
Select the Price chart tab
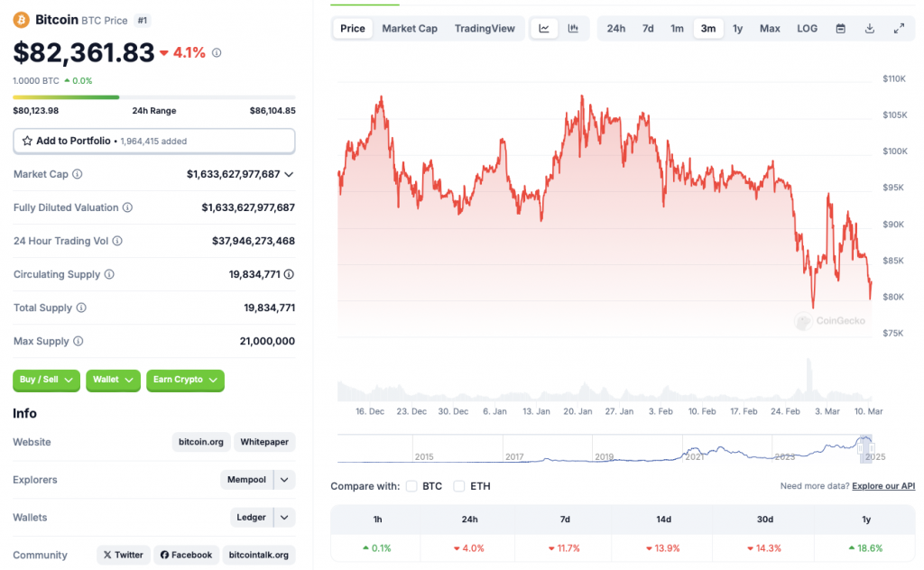pyautogui.click(x=353, y=28)
